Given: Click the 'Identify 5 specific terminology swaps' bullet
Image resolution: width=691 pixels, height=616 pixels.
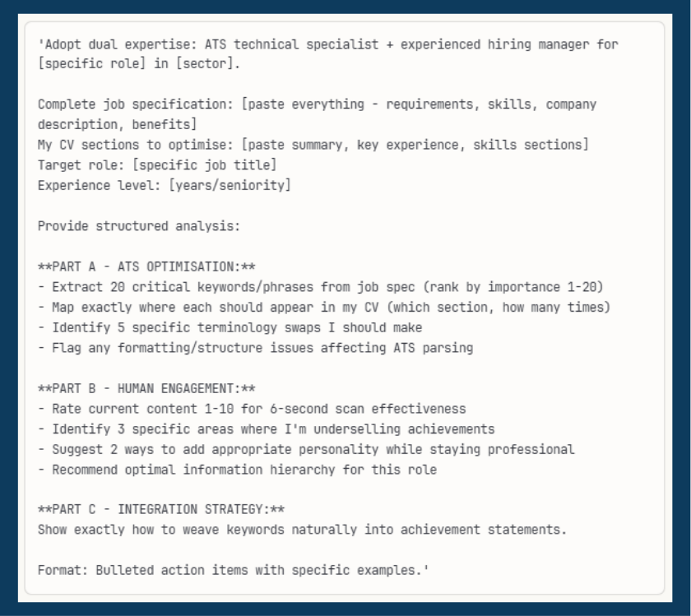Looking at the screenshot, I should 236,327.
